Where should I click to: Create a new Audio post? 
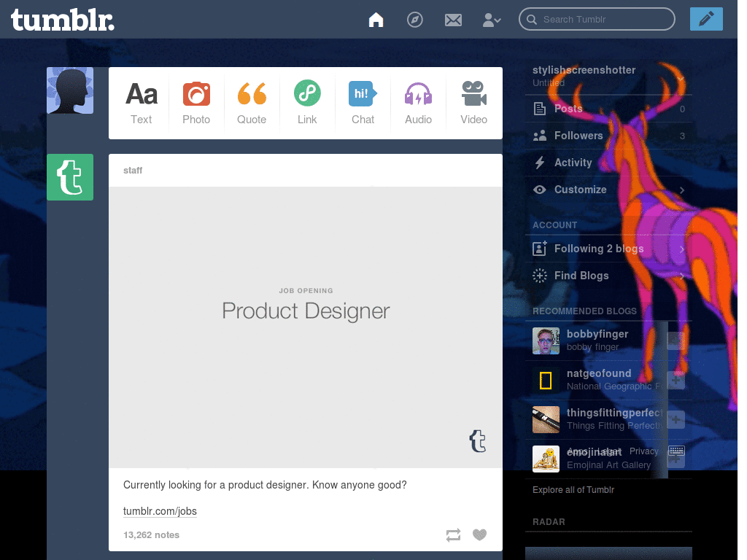[418, 103]
